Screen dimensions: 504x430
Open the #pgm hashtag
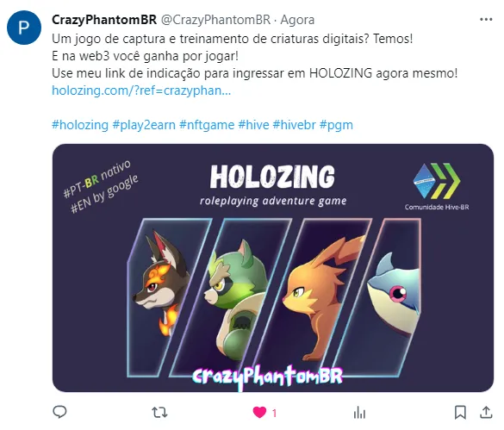[x=336, y=125]
